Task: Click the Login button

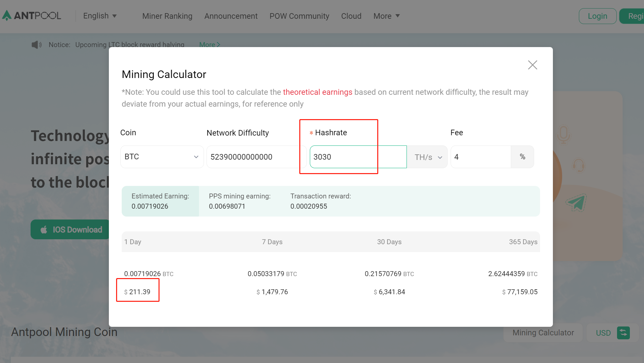Action: point(597,15)
